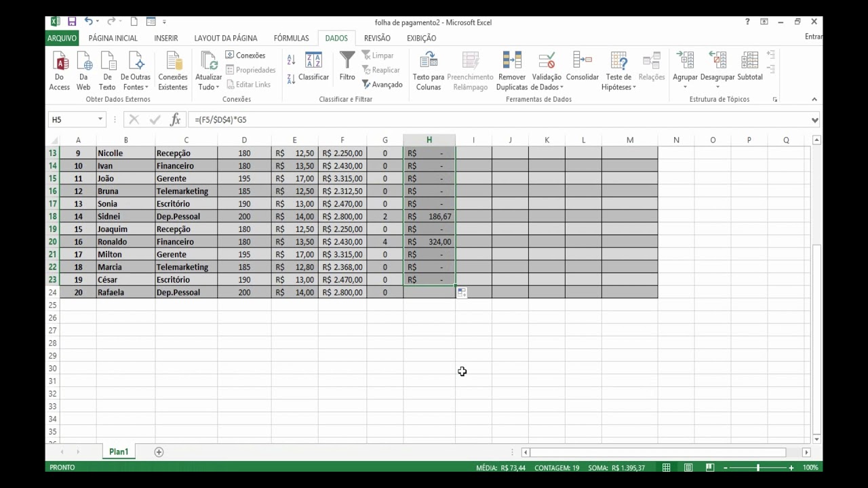
Task: Switch to the PÁGINA INICIAL tab
Action: 113,38
